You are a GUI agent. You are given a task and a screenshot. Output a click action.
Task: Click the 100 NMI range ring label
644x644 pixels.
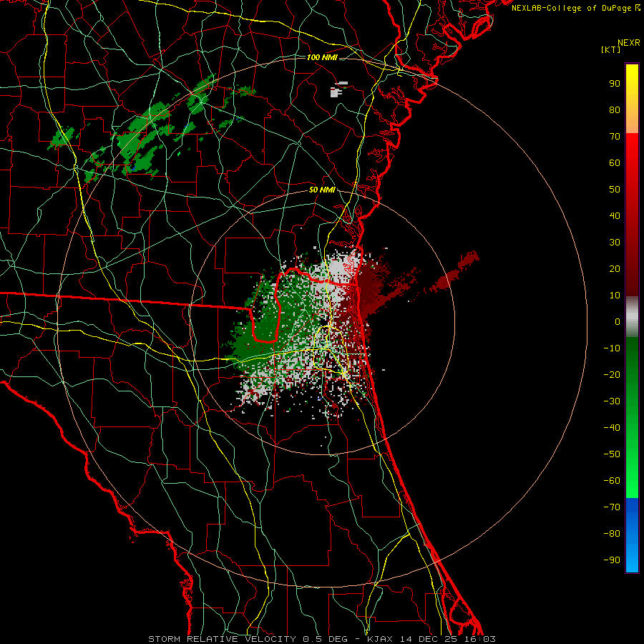click(x=321, y=57)
